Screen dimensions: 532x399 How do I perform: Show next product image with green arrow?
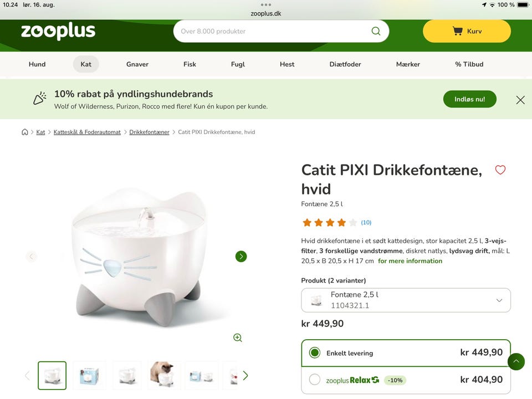(x=241, y=257)
